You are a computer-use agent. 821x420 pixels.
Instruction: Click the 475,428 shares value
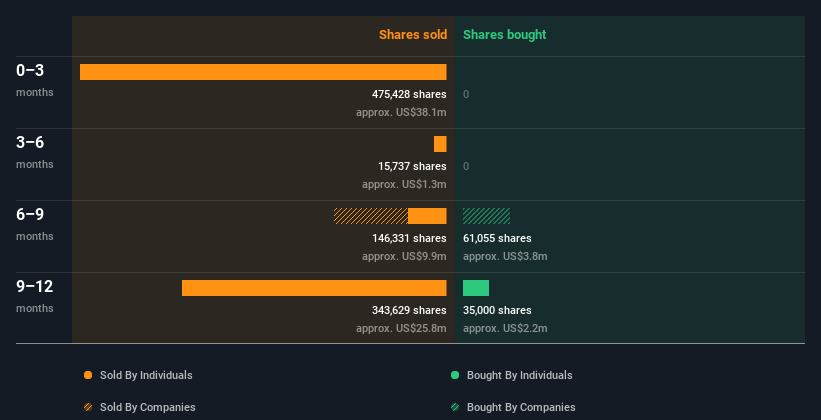click(x=409, y=94)
